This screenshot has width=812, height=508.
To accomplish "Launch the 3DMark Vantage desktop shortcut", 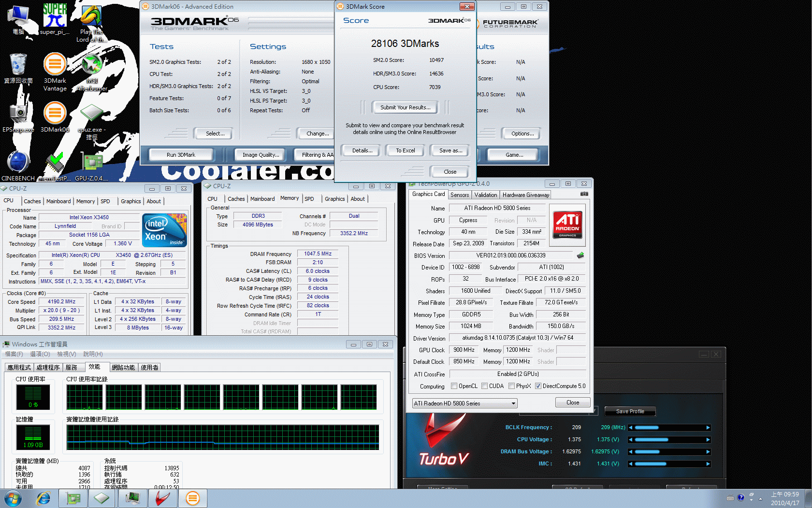I will [55, 72].
